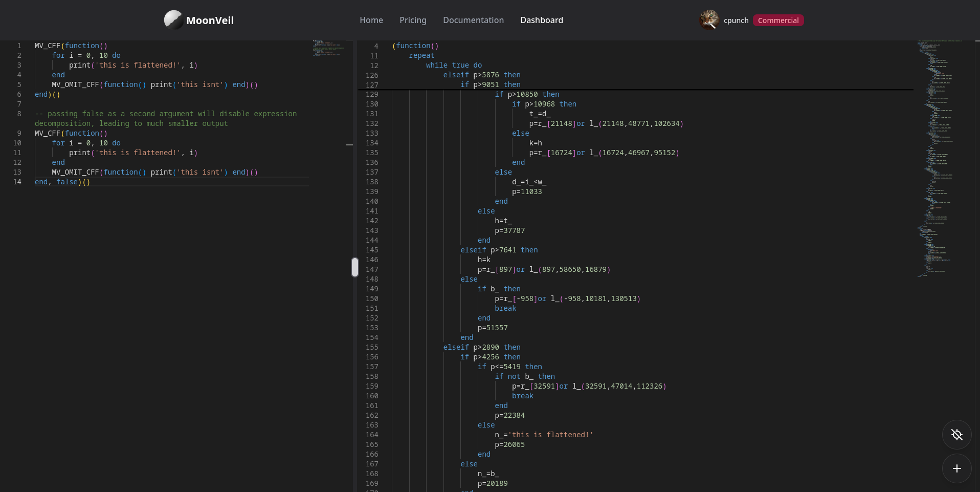The height and width of the screenshot is (492, 980).
Task: Jump to sticky 'while true do' line
Action: coord(454,65)
